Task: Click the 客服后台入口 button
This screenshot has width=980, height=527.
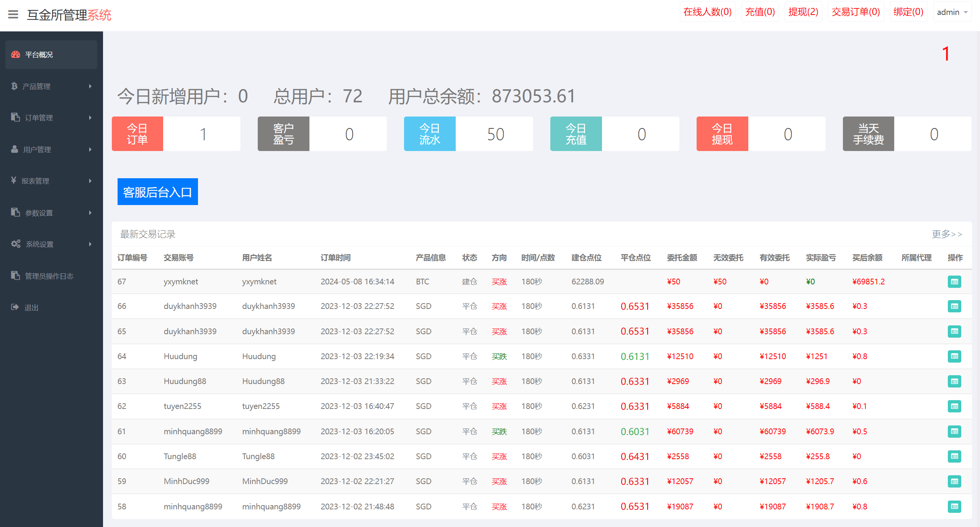Action: click(x=157, y=192)
